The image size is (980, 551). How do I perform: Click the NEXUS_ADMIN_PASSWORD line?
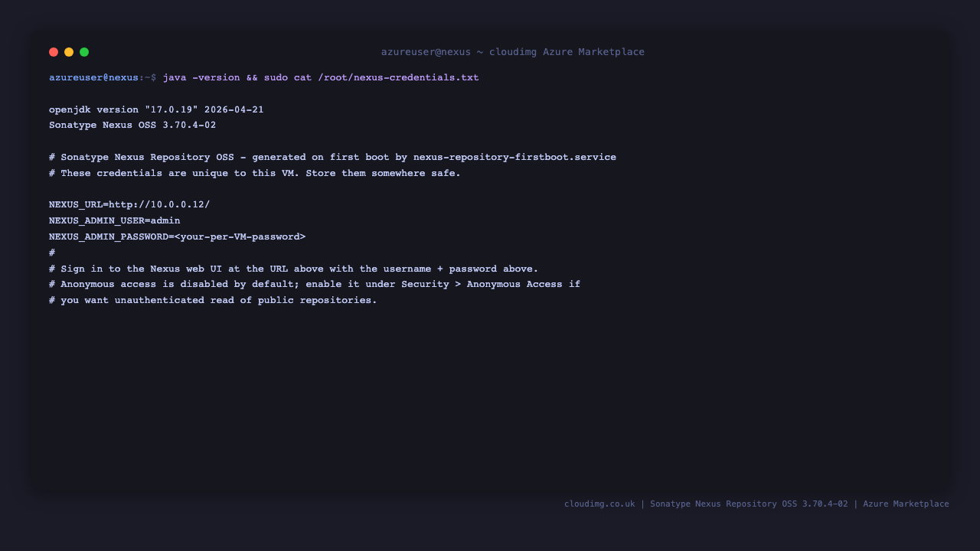coord(177,237)
